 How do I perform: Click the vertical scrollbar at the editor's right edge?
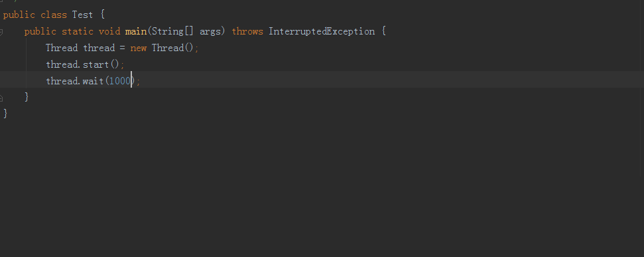642,88
